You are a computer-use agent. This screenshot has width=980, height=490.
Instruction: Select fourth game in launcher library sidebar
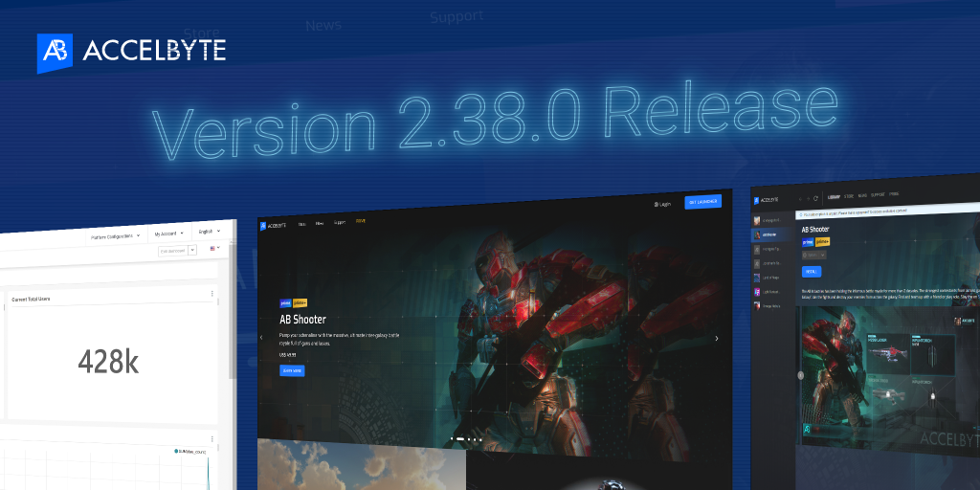click(771, 264)
